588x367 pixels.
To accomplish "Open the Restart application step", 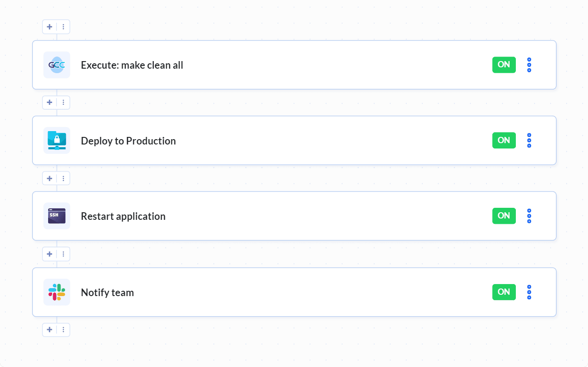I will tap(294, 216).
